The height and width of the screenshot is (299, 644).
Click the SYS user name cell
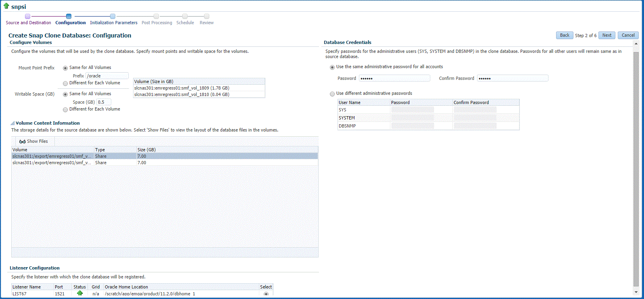[364, 110]
